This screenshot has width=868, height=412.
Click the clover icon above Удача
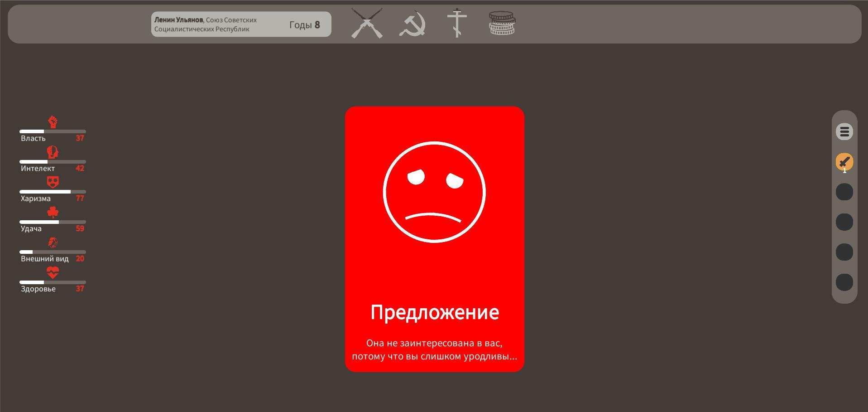(53, 212)
